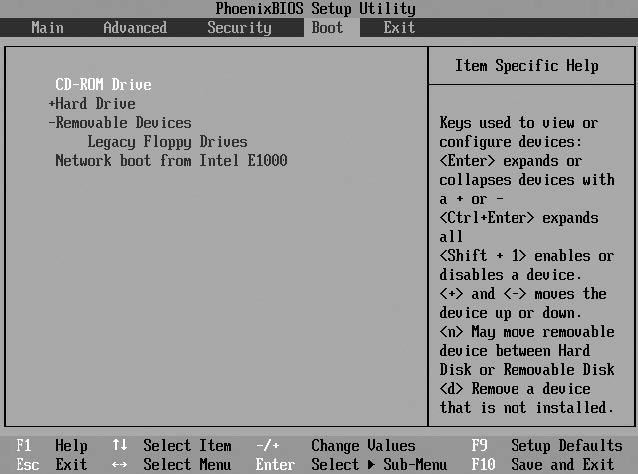Go to the Security tab

coord(239,28)
